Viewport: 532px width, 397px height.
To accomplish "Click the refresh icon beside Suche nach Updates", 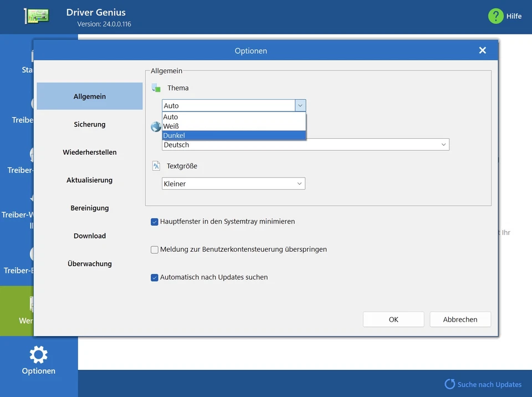I will pos(449,384).
